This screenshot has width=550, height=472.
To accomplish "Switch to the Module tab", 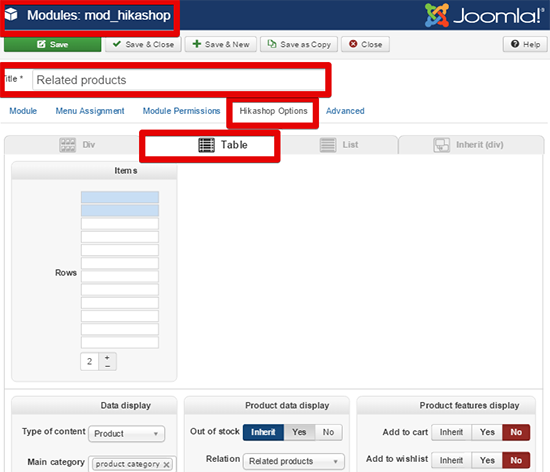I will (23, 111).
